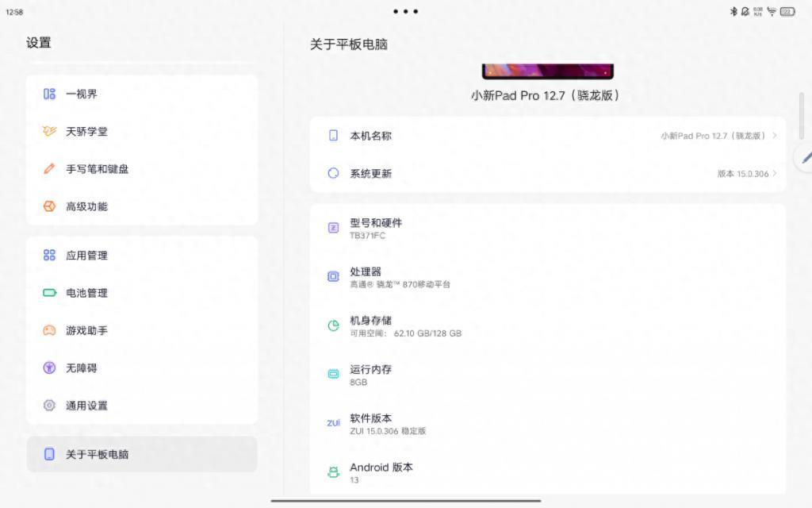812x508 pixels.
Task: Open the 应用管理 settings section
Action: pyautogui.click(x=142, y=255)
